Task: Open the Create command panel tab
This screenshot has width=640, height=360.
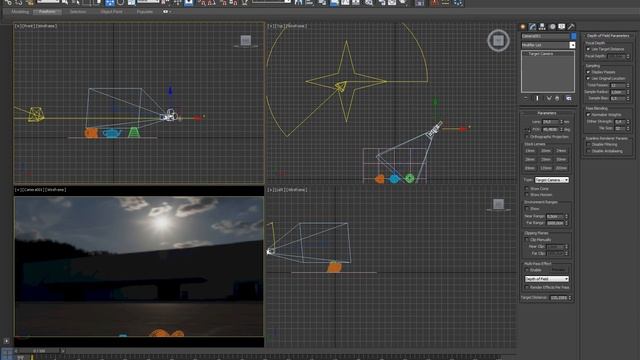Action: (523, 27)
